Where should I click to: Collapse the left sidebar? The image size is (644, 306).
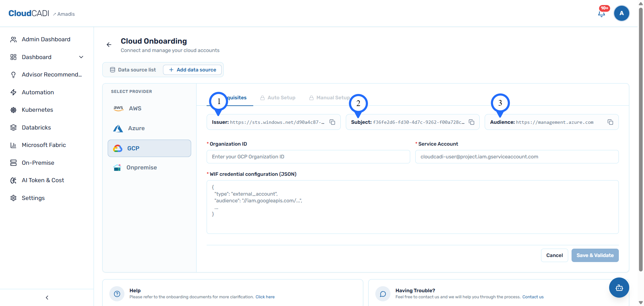[x=47, y=298]
